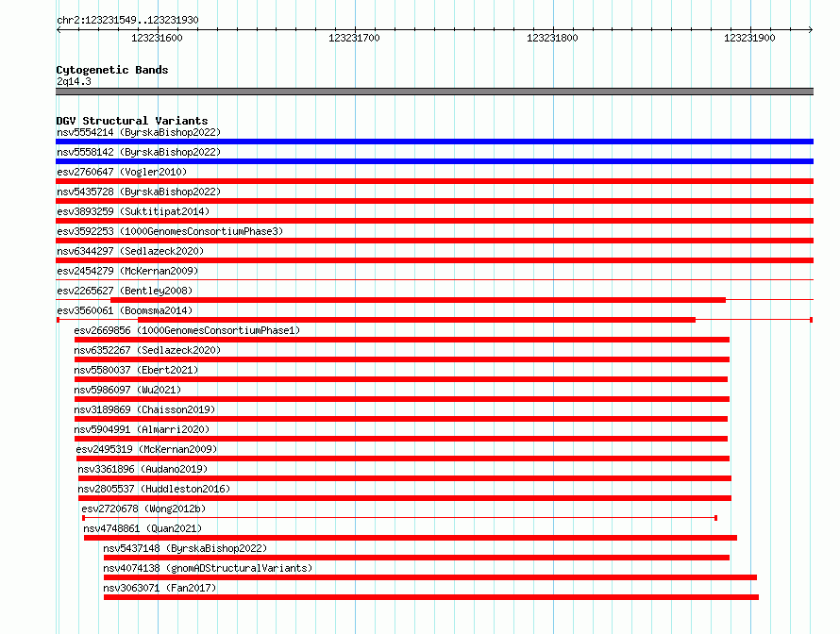Select the red bar under nsv3063071
Screen dimensions: 840x634
point(431,597)
